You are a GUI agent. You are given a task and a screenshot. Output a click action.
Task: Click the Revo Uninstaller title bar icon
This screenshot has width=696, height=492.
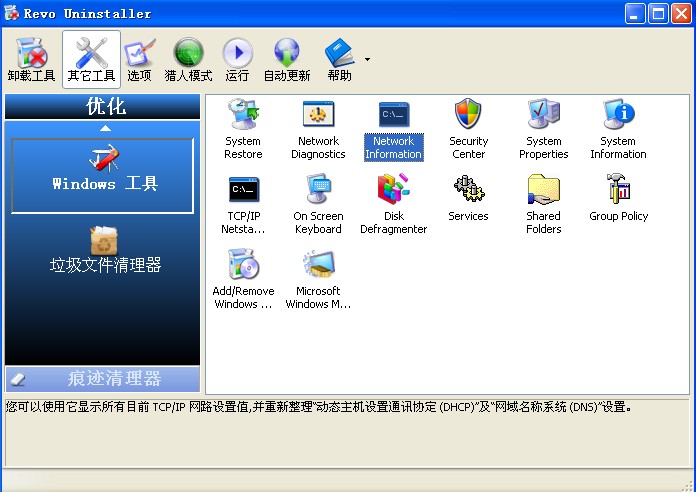pyautogui.click(x=12, y=13)
